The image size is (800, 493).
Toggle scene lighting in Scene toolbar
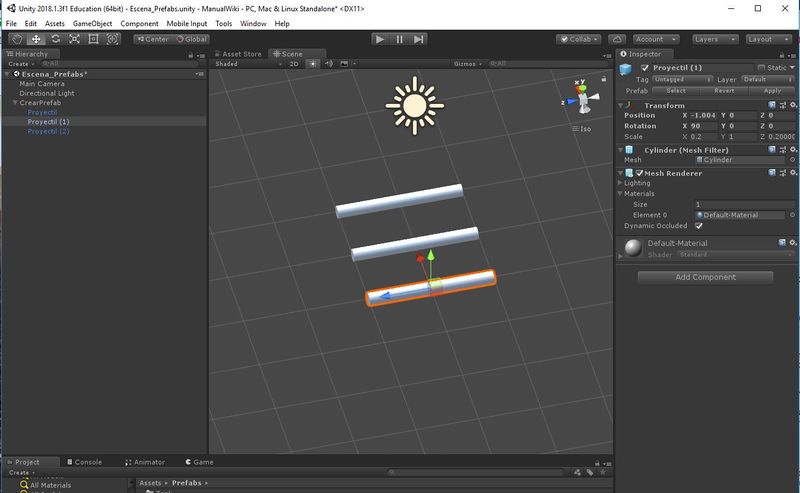(312, 64)
